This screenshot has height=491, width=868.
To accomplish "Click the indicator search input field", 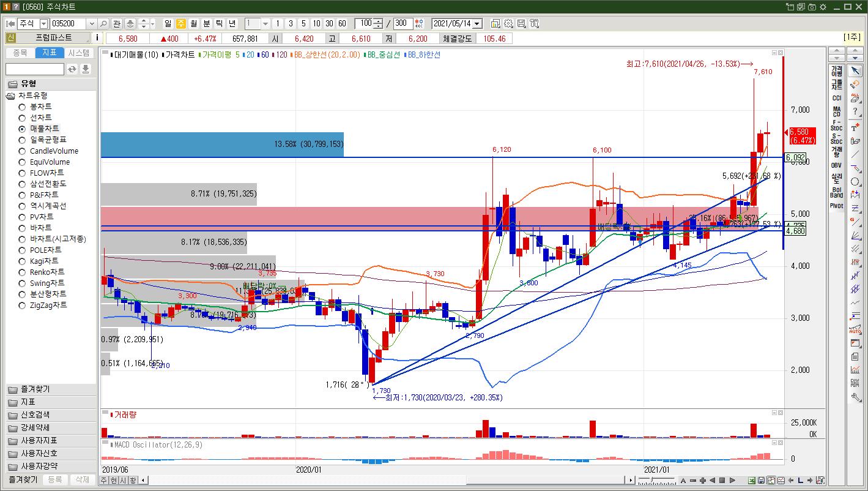I will pyautogui.click(x=35, y=69).
